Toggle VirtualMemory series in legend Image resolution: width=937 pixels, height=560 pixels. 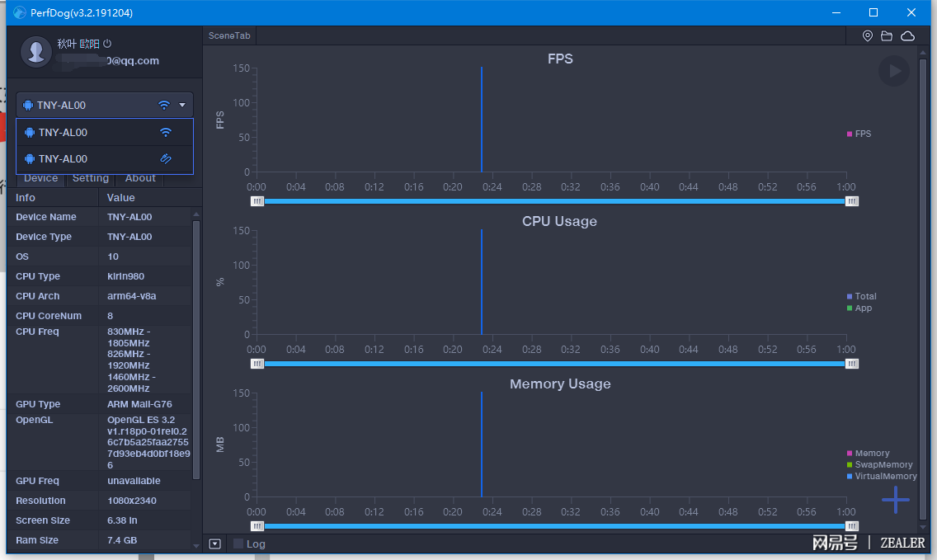point(882,477)
